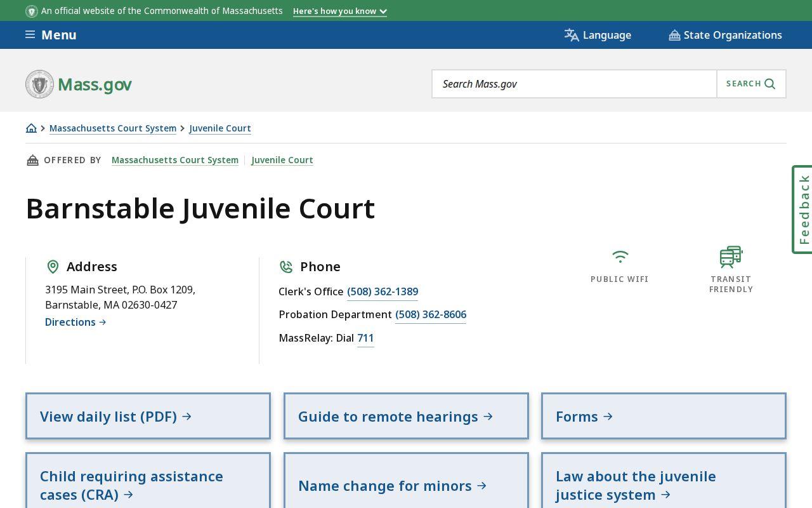Click the Barnstable Juvenile Court heading

click(x=200, y=208)
